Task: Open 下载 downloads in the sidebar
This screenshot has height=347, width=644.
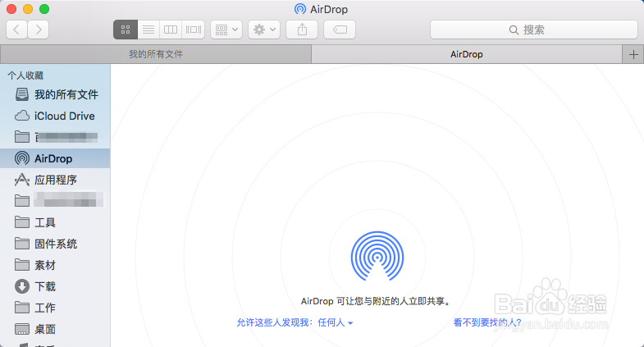Action: [55, 286]
